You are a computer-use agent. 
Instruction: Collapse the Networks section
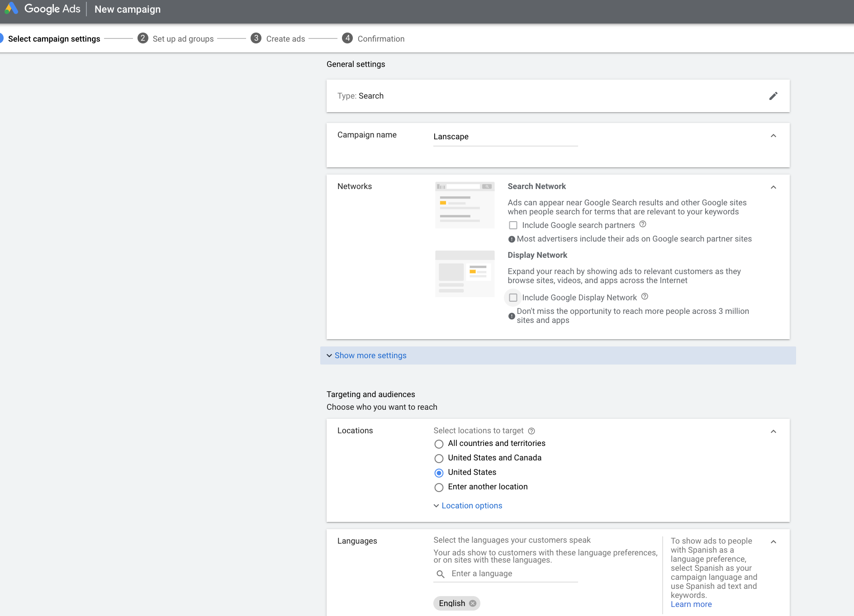coord(773,187)
